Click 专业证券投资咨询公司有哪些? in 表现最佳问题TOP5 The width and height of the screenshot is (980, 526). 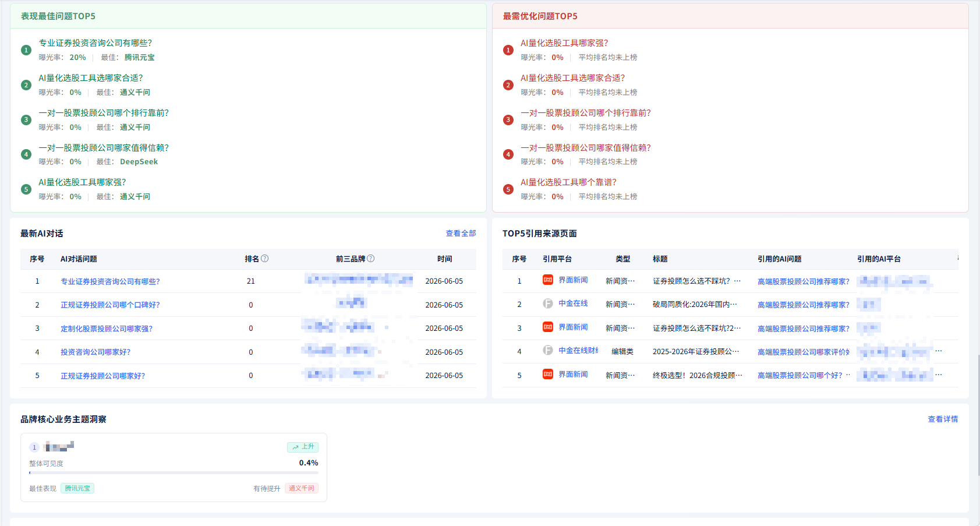[x=95, y=43]
